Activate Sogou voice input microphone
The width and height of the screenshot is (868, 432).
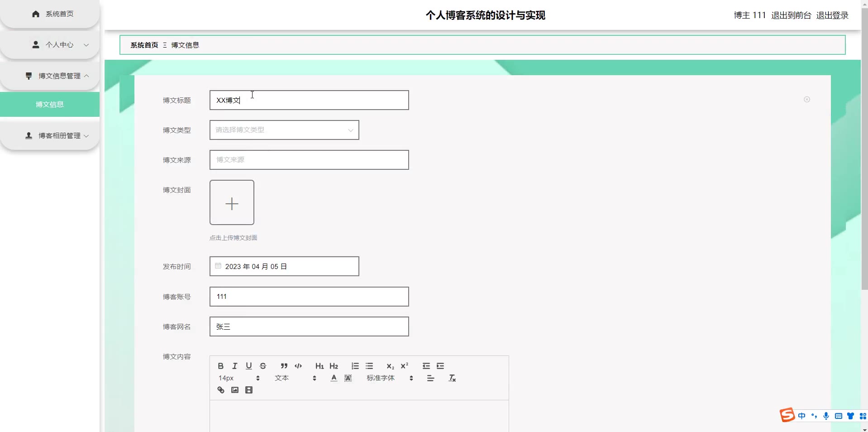point(826,416)
